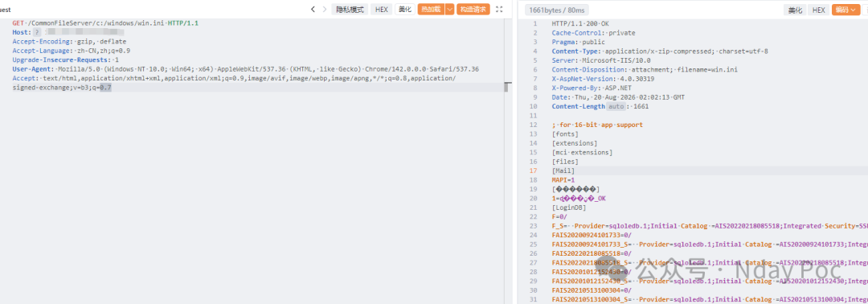The height and width of the screenshot is (304, 868).
Task: Select the Accept-Encoding header line
Action: tap(69, 42)
